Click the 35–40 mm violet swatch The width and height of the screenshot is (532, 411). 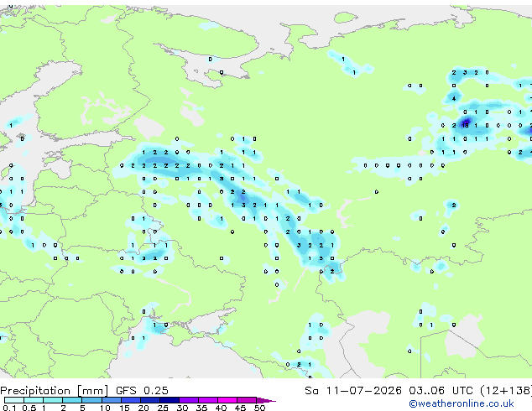208,400
